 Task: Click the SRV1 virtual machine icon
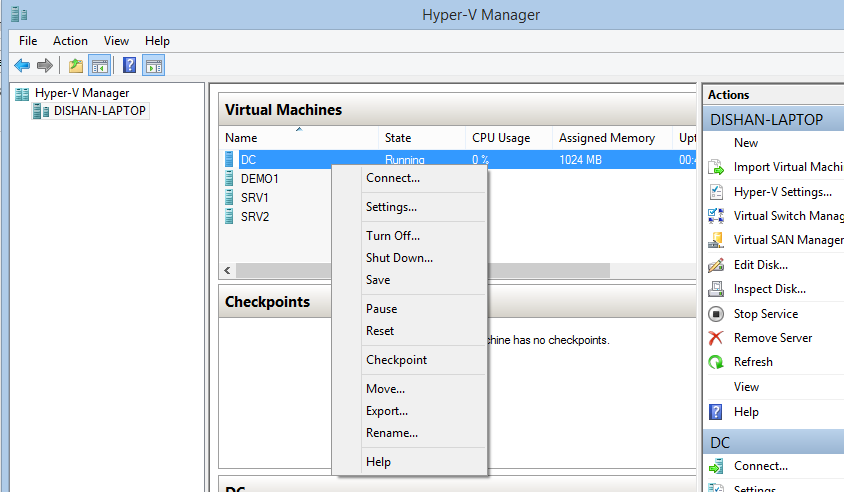coord(229,198)
